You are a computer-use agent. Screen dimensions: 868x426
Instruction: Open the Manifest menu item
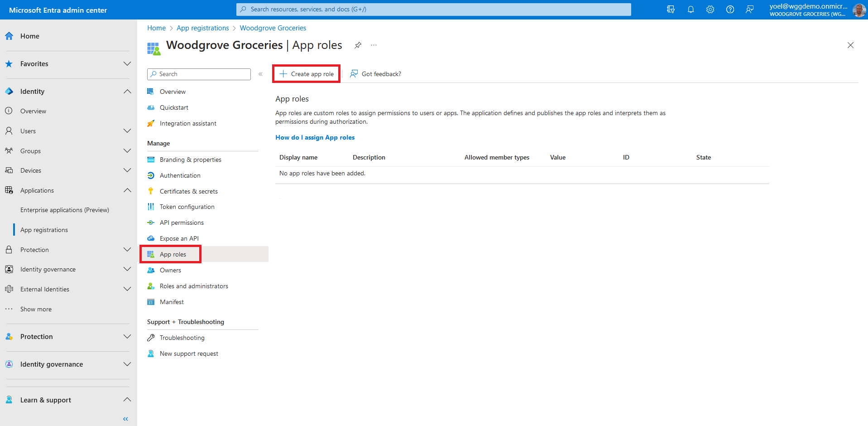(172, 302)
